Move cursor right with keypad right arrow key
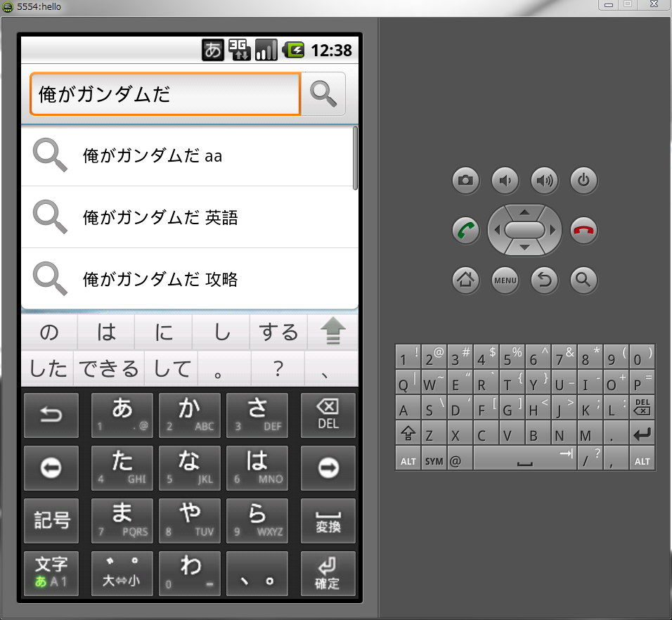This screenshot has width=672, height=620. pos(328,468)
